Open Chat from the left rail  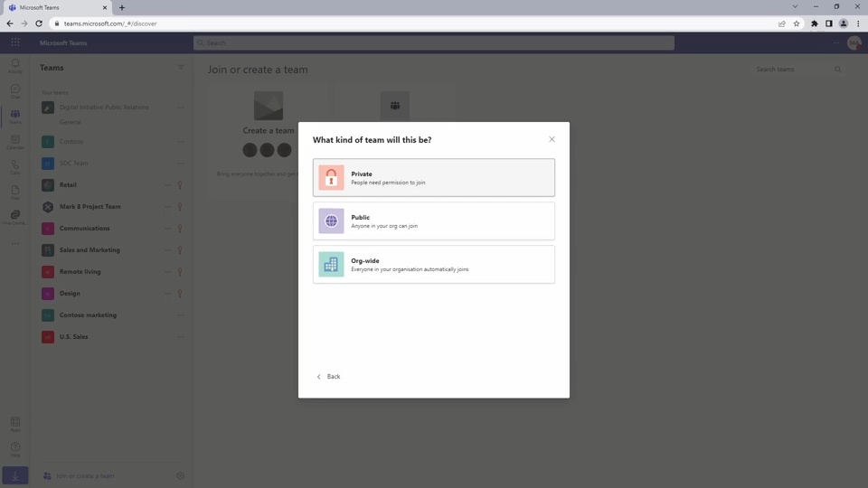[15, 91]
